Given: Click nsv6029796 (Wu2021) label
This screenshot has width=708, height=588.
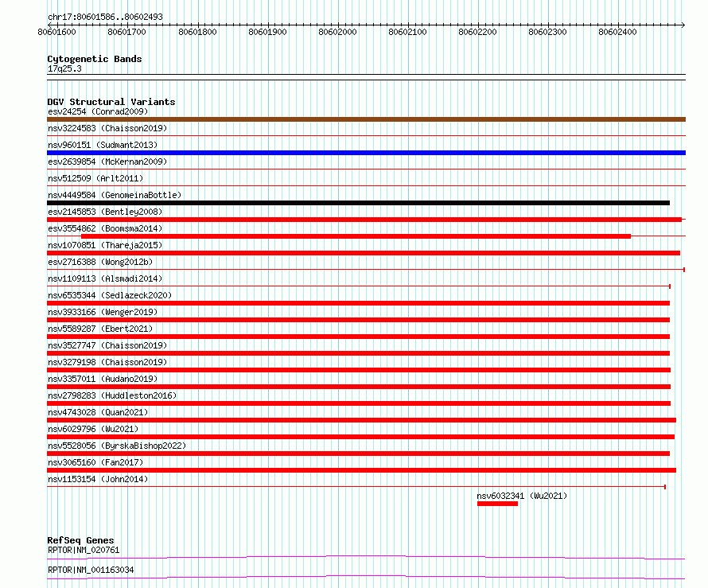Looking at the screenshot, I should coord(93,429).
